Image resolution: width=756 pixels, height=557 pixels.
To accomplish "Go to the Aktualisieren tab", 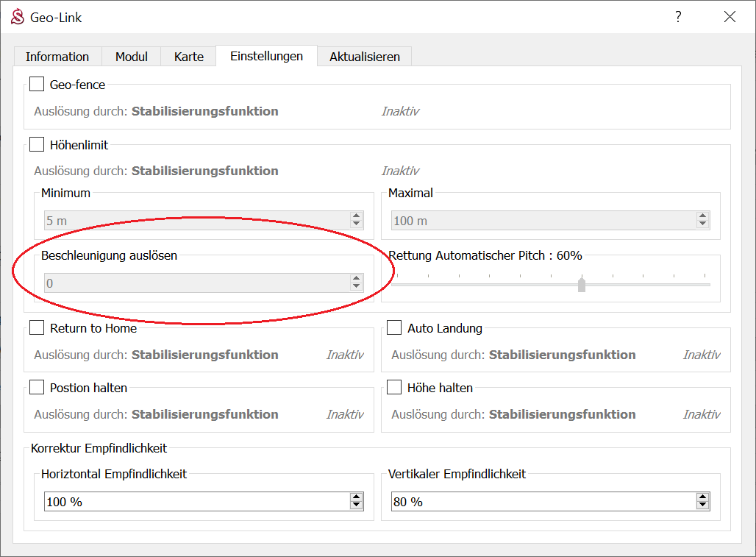I will click(365, 57).
